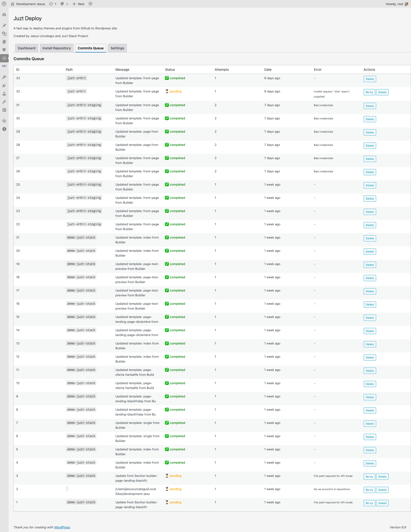Delete commit row 25
The height and width of the screenshot is (532, 411).
pyautogui.click(x=370, y=185)
